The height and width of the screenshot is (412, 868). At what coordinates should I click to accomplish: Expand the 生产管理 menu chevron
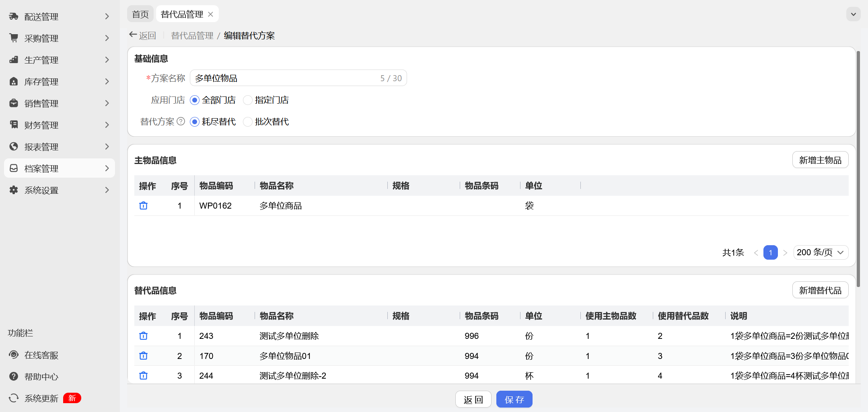[x=107, y=60]
